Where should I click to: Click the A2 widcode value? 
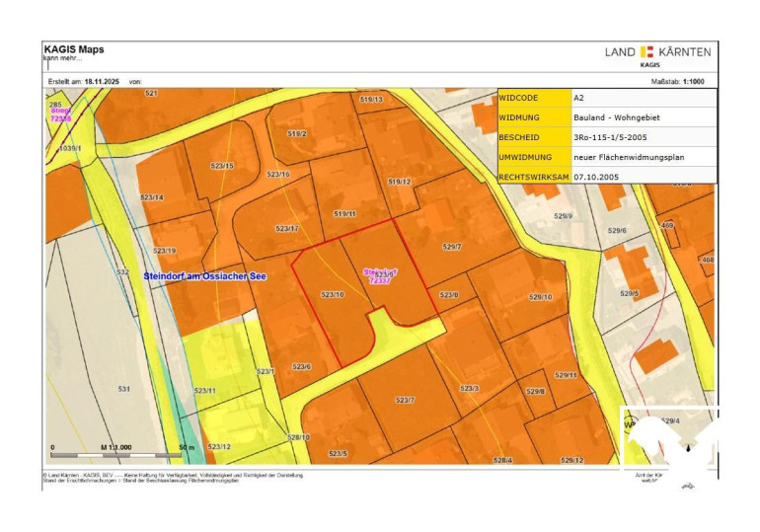pyautogui.click(x=579, y=99)
